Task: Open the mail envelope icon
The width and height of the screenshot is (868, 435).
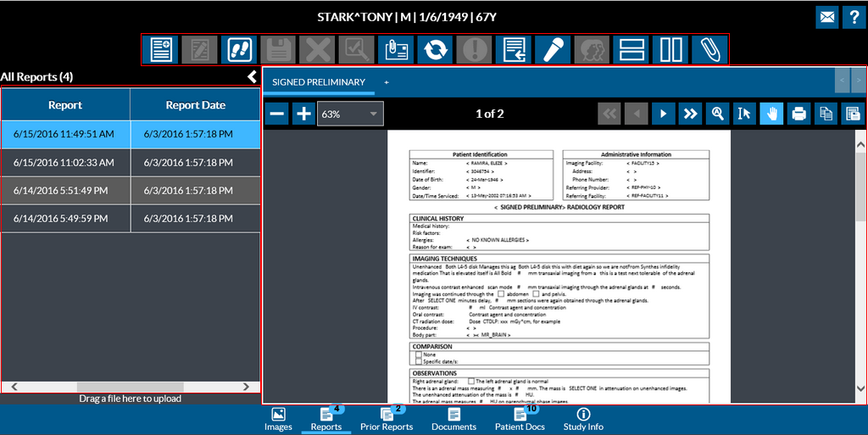Action: 827,17
